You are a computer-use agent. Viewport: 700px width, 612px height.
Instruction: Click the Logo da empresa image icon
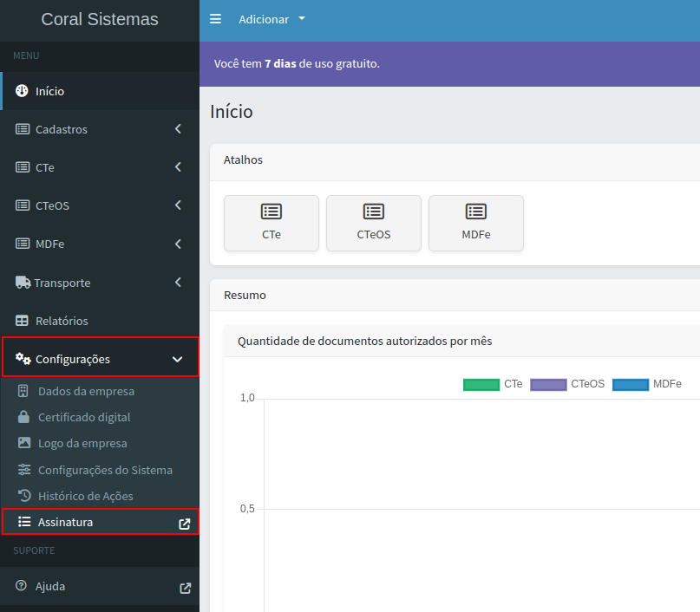pos(24,443)
